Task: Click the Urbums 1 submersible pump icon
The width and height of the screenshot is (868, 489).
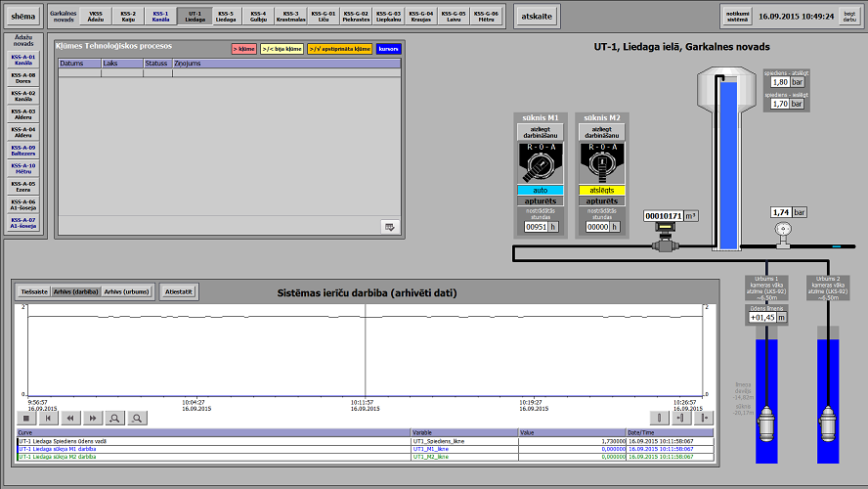Action: click(x=766, y=423)
